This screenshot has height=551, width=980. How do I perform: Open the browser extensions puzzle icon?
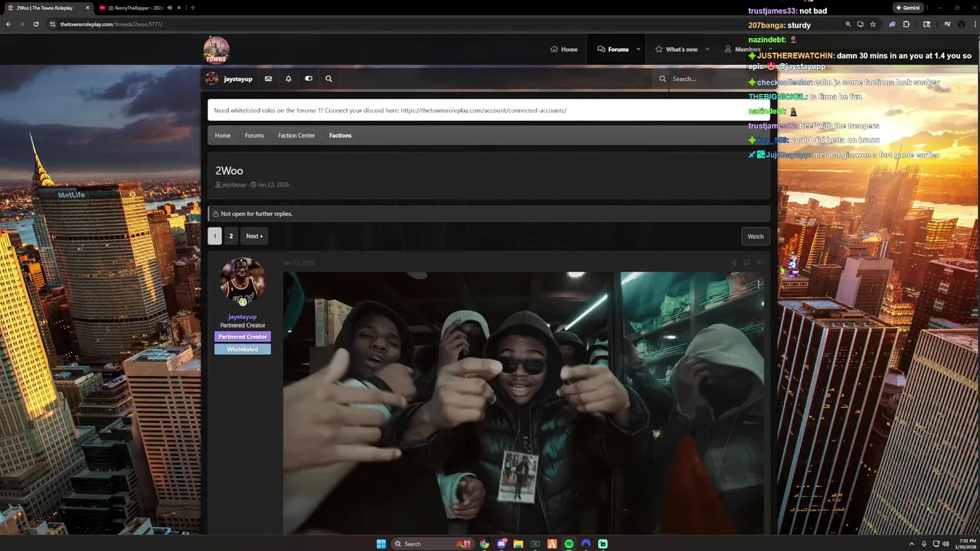click(906, 24)
